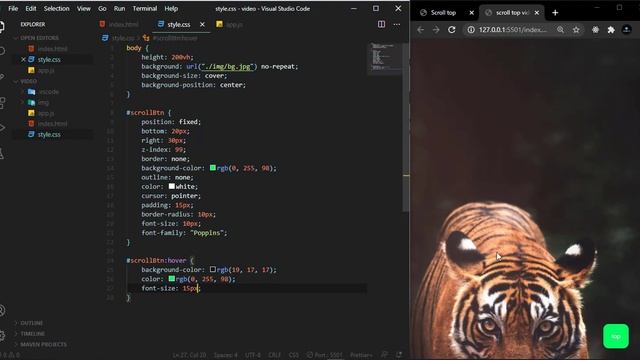Open the Edit menu
The image size is (640, 360).
[31, 9]
